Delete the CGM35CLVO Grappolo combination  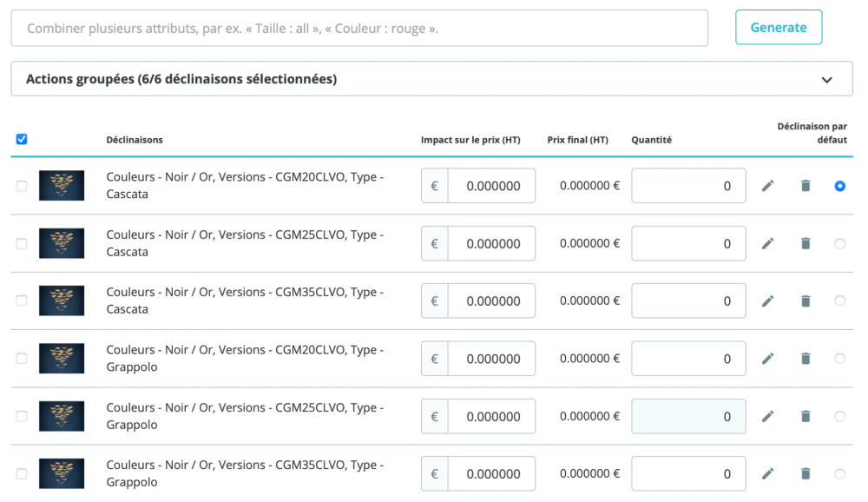(x=806, y=473)
